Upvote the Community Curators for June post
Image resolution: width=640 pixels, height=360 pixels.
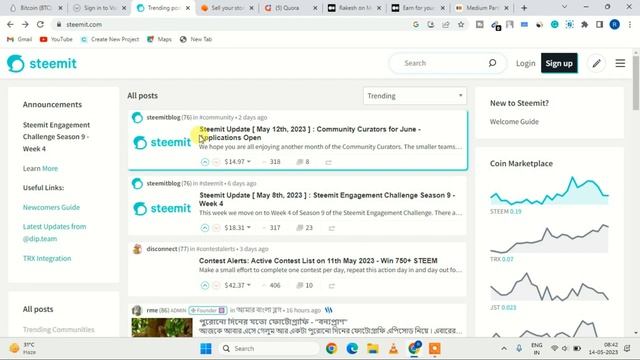(205, 162)
